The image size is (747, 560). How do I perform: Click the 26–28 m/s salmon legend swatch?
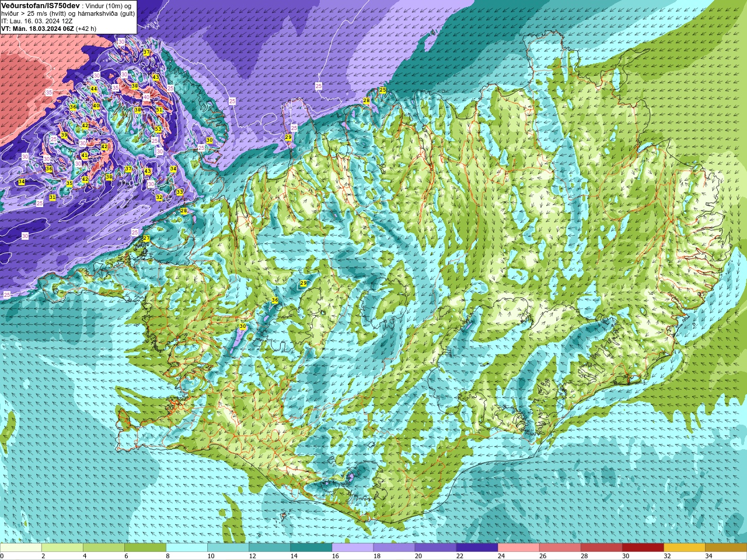560,548
